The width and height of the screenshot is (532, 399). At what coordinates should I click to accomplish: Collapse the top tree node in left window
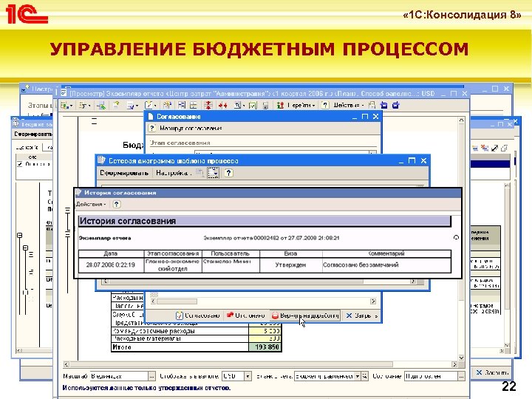[20, 235]
